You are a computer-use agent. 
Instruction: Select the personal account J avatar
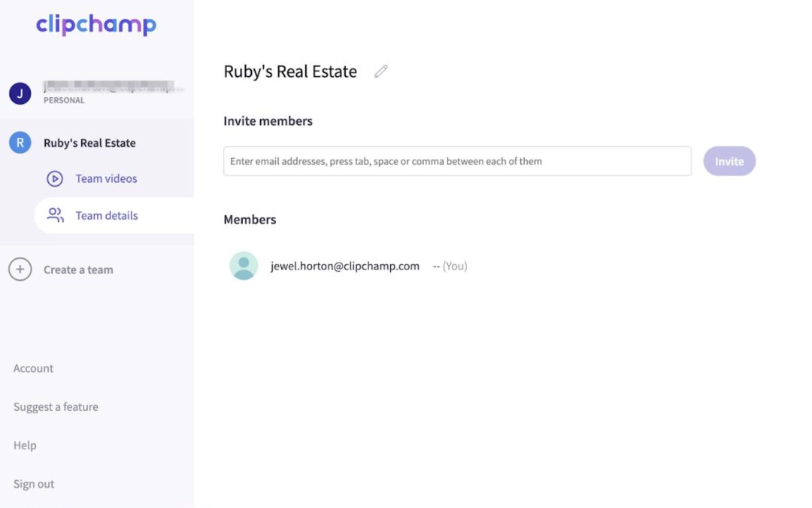tap(20, 93)
